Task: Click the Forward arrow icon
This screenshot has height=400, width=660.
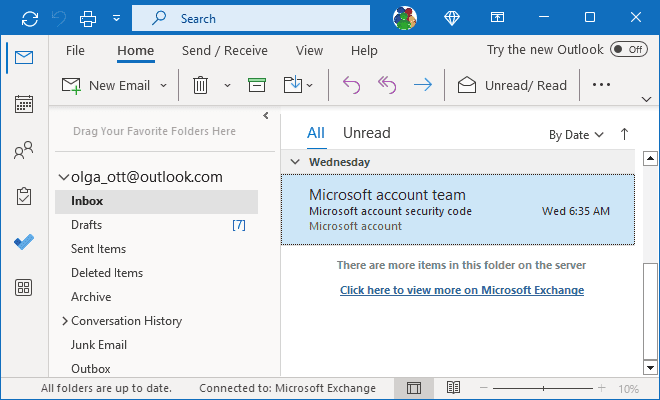Action: point(422,85)
